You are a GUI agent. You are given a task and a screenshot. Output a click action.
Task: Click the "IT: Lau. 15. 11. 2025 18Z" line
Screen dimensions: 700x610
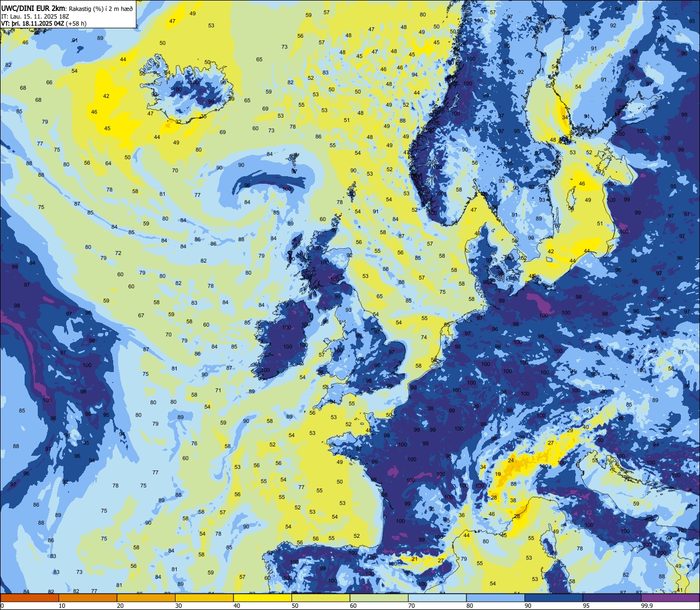[34, 16]
